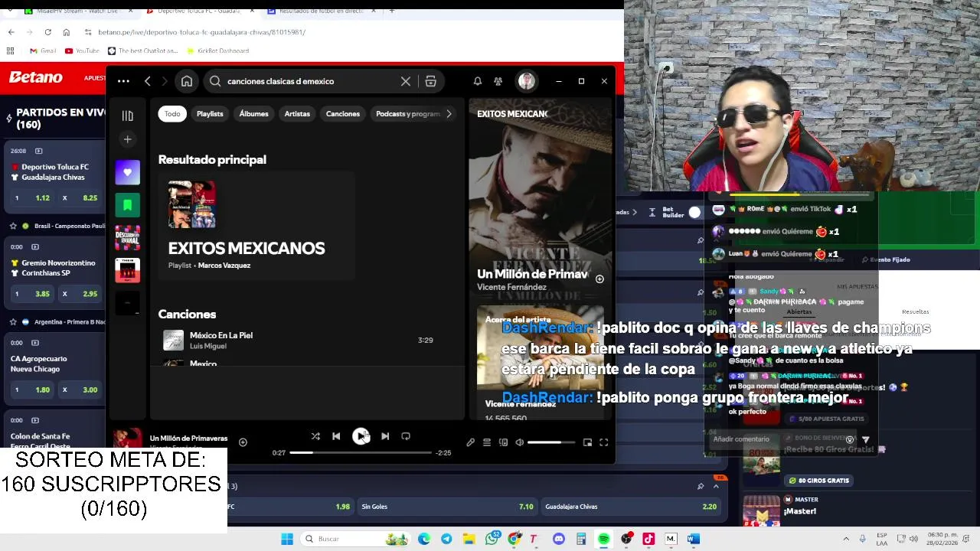The image size is (980, 551).
Task: Select Deportivo Toluca FC match in Betano
Action: (55, 172)
